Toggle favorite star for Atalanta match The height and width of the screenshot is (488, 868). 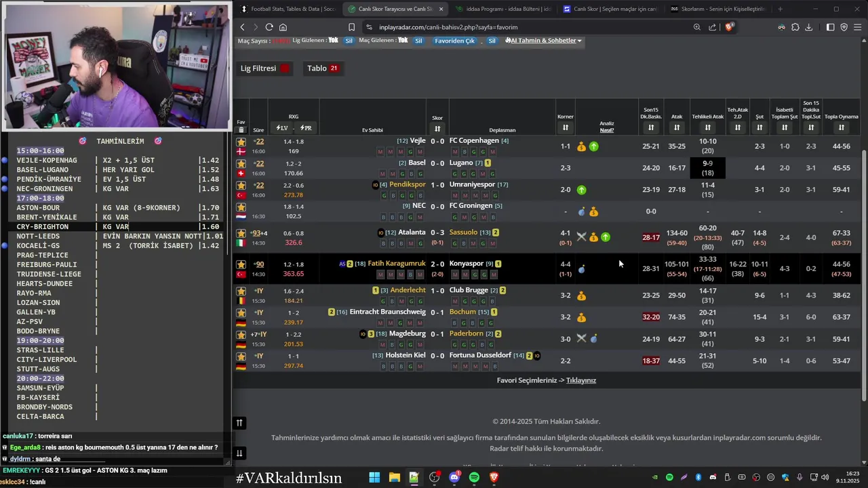point(241,232)
